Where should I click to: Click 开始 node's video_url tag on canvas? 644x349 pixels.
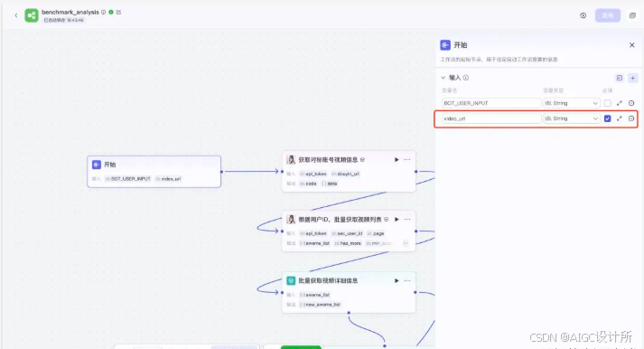click(169, 179)
